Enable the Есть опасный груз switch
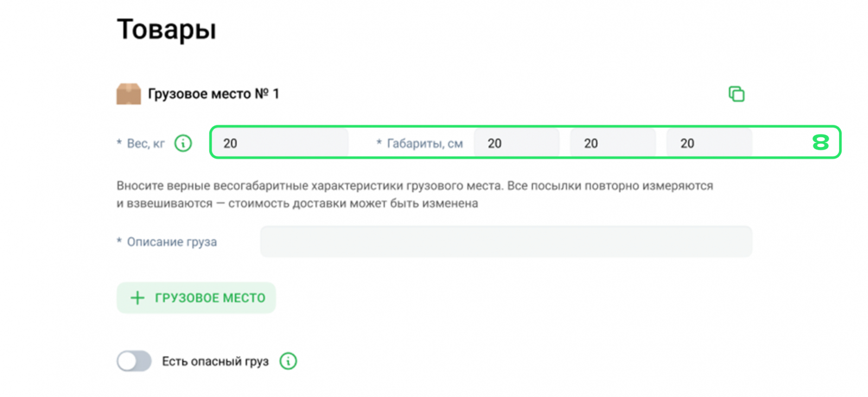Viewport: 868px width, 397px height. point(134,361)
